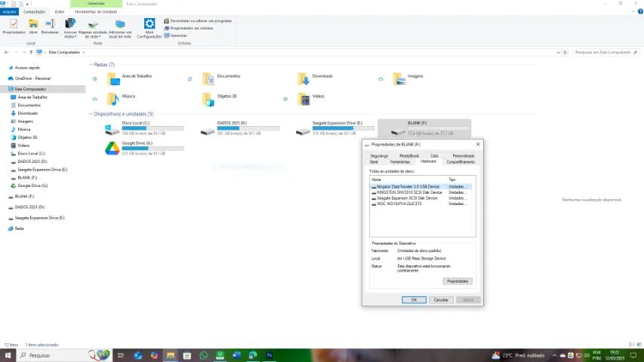This screenshot has height=362, width=644.
Task: Click Gerenciar in the Sistema group
Action: (176, 35)
